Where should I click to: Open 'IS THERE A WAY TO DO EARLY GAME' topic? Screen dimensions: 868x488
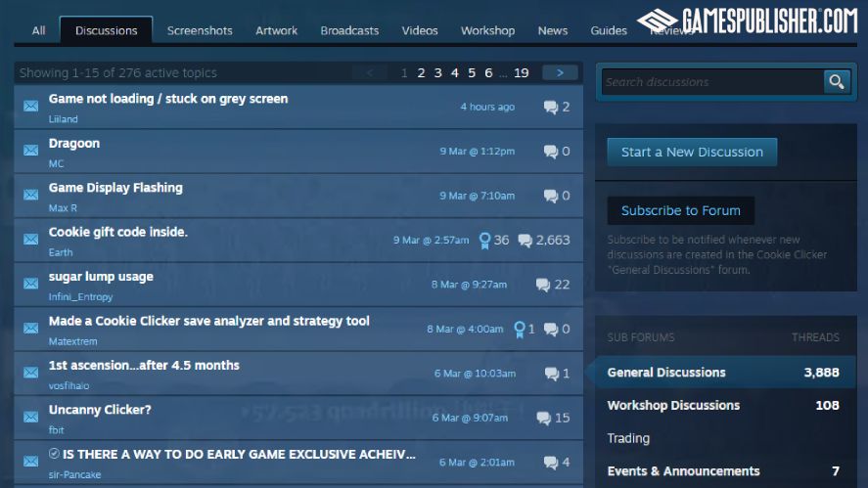point(239,454)
